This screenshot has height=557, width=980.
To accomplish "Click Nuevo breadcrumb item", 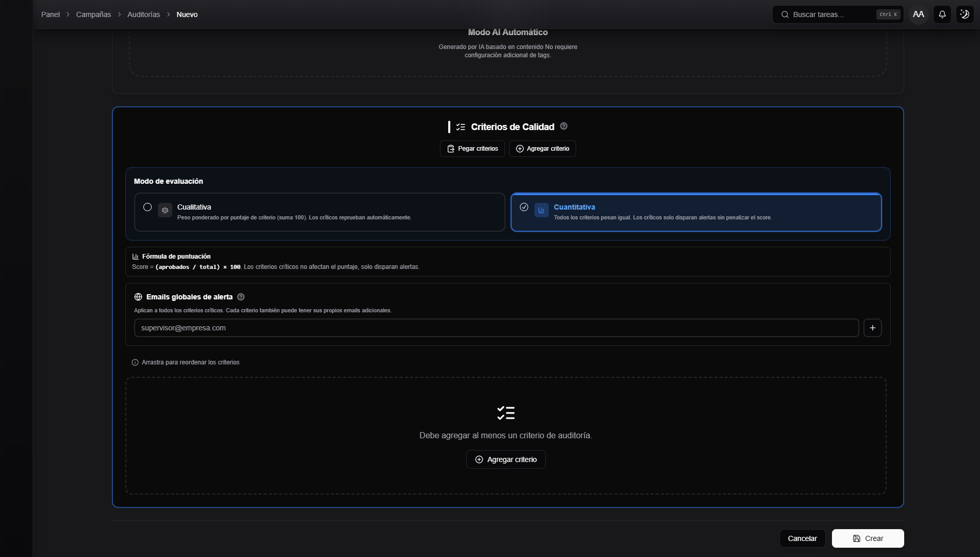I will (187, 14).
